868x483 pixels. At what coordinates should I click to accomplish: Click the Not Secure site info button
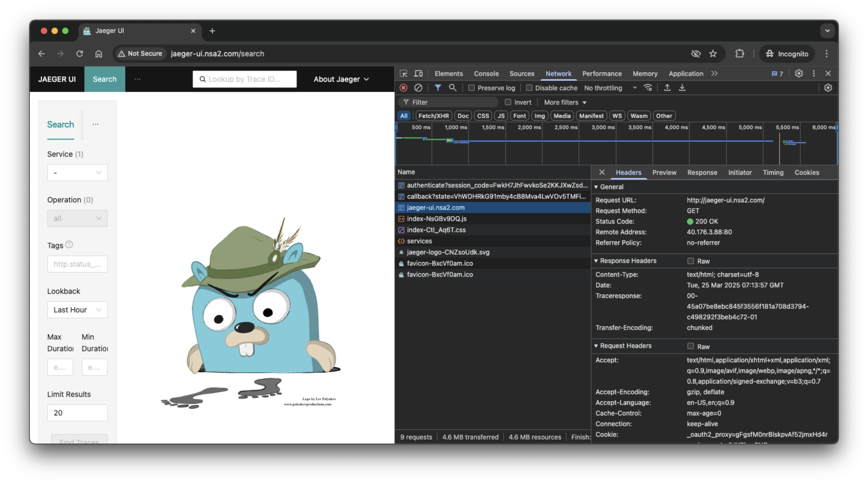pyautogui.click(x=140, y=54)
